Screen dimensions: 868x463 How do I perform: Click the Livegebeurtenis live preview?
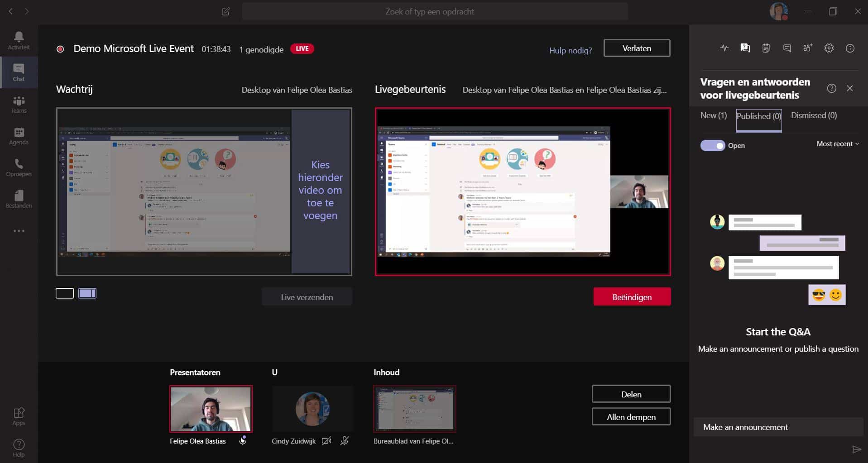click(x=523, y=191)
